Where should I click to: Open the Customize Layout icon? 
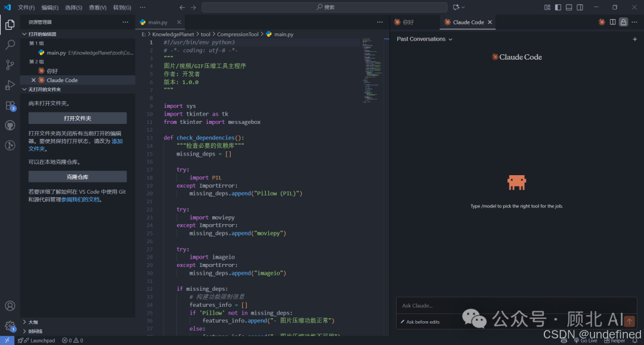coord(547,7)
